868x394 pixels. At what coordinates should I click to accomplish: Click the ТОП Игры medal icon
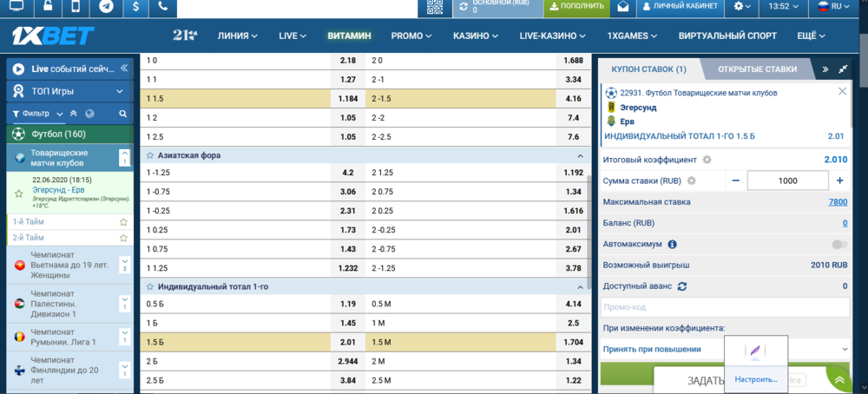coord(19,91)
